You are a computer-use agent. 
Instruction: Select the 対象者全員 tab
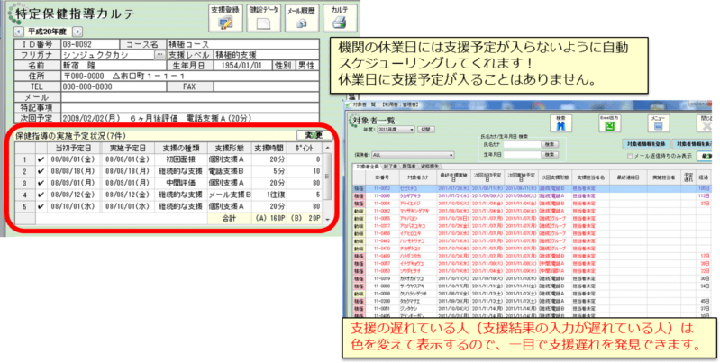tap(367, 166)
